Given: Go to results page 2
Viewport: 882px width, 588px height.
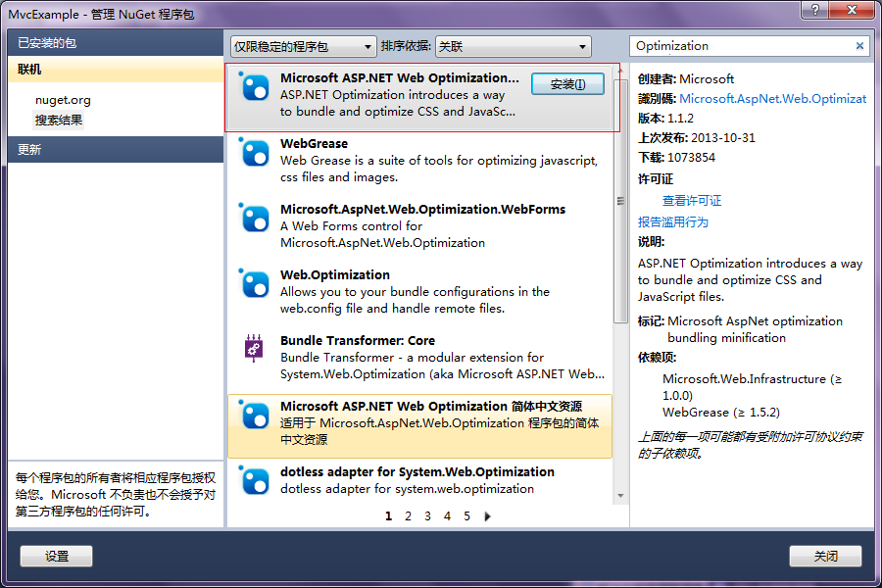Looking at the screenshot, I should click(x=408, y=516).
